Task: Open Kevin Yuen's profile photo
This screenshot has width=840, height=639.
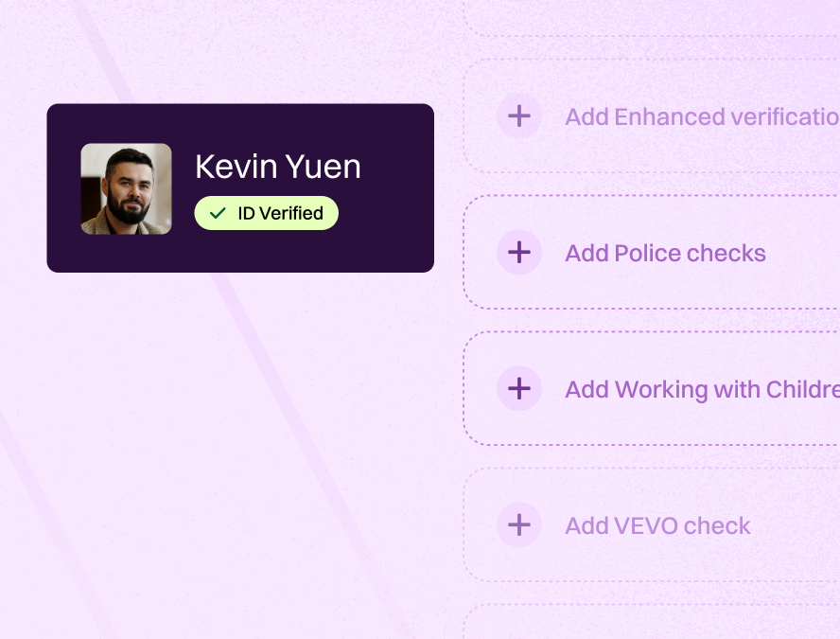Action: [x=126, y=188]
